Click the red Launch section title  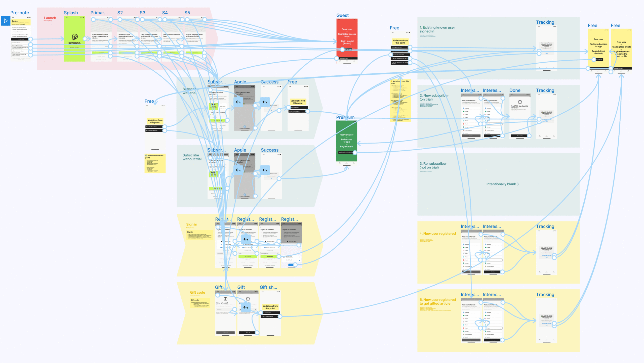50,18
